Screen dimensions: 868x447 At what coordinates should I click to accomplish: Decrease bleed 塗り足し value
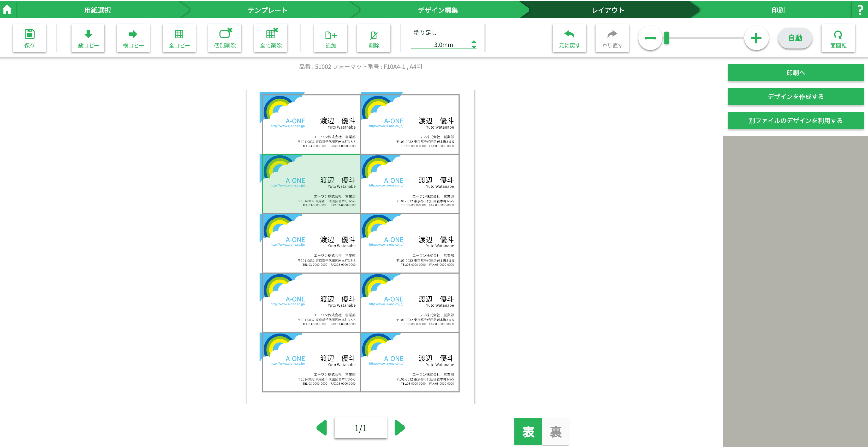(x=474, y=47)
